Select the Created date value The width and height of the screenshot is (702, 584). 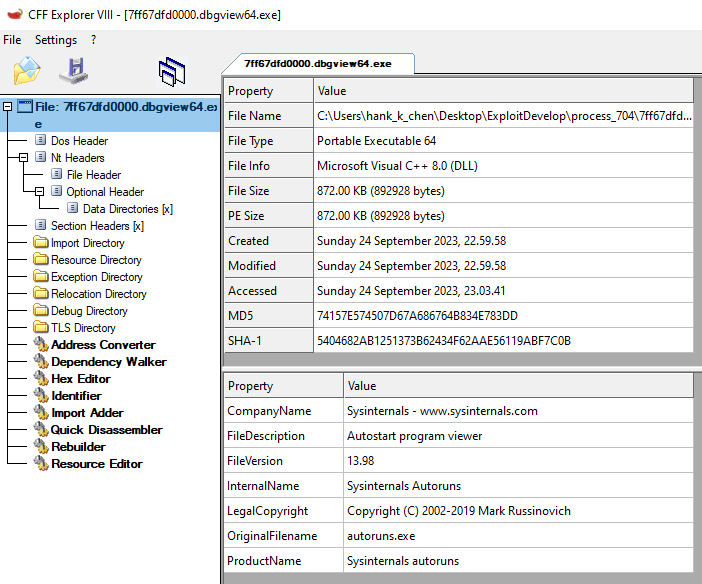(x=503, y=241)
